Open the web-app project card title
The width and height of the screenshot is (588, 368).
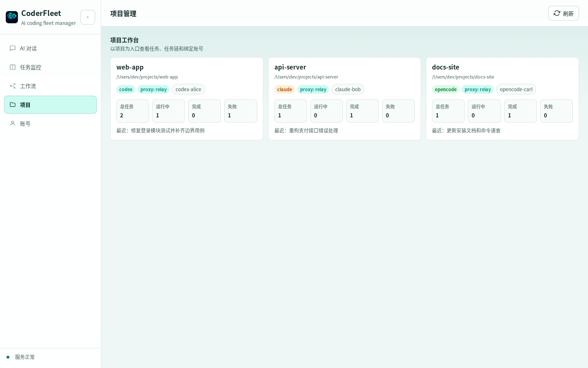coord(130,67)
